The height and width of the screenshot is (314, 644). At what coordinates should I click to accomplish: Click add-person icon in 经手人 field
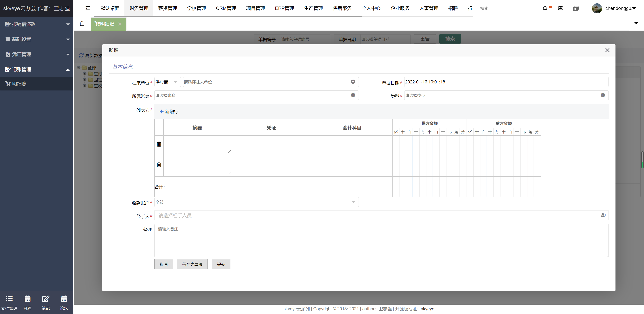tap(603, 215)
